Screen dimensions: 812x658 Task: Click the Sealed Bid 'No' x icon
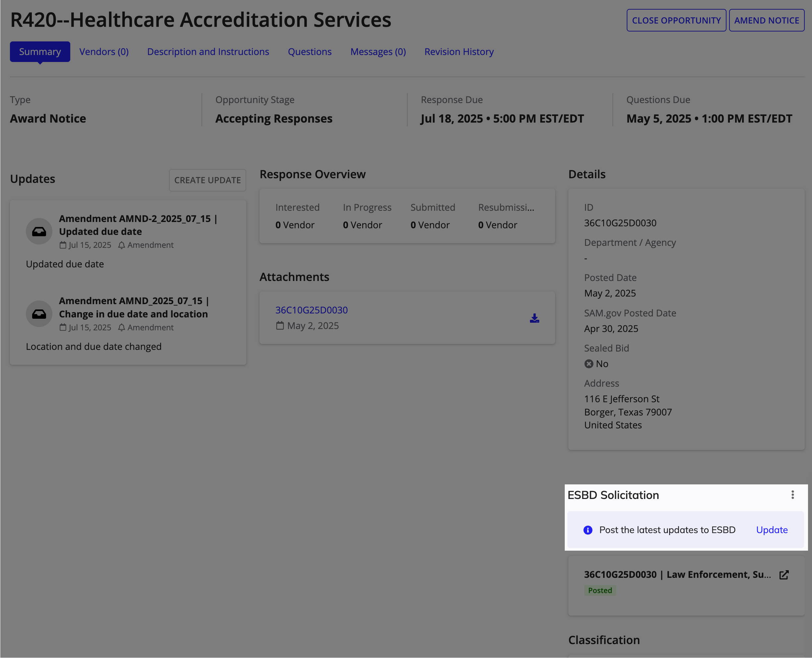tap(589, 364)
